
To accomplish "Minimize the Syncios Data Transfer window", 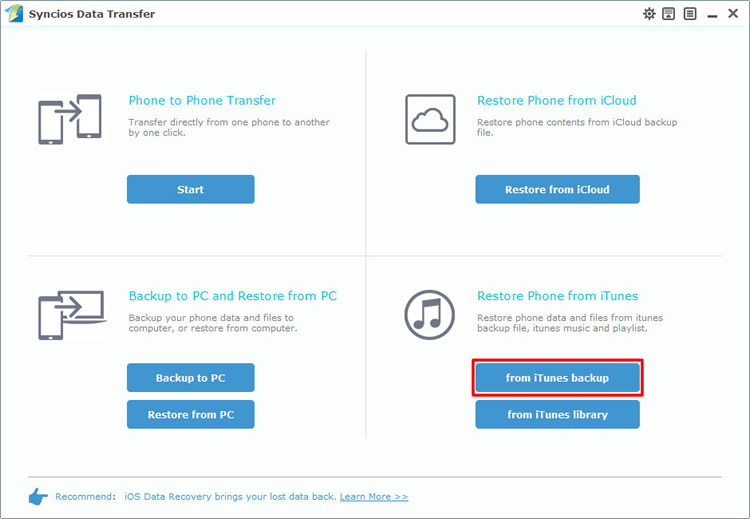I will [712, 16].
